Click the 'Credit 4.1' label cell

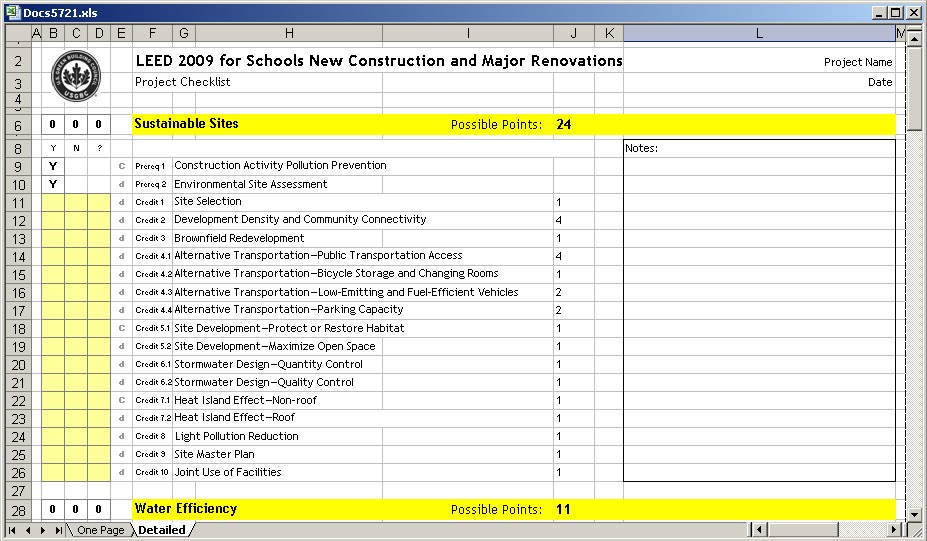tap(153, 256)
